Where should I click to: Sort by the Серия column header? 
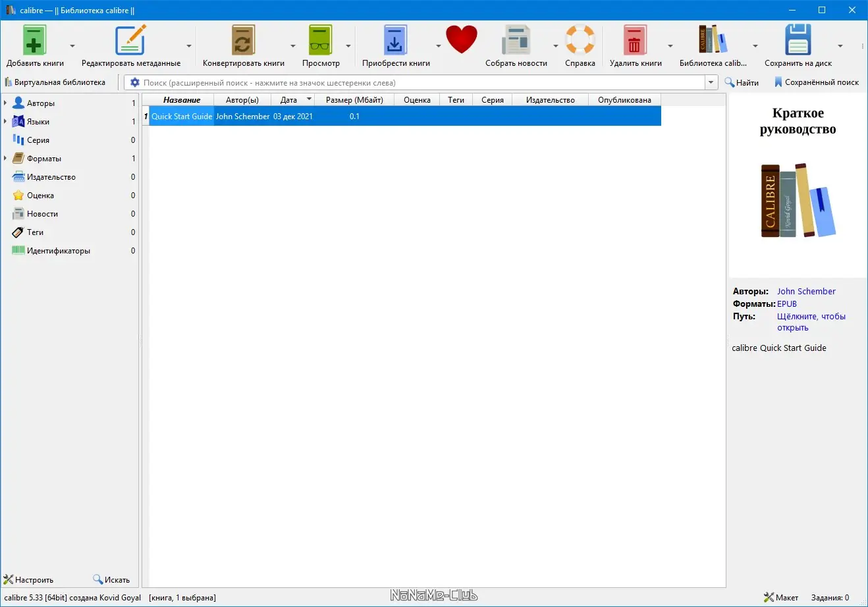coord(493,100)
